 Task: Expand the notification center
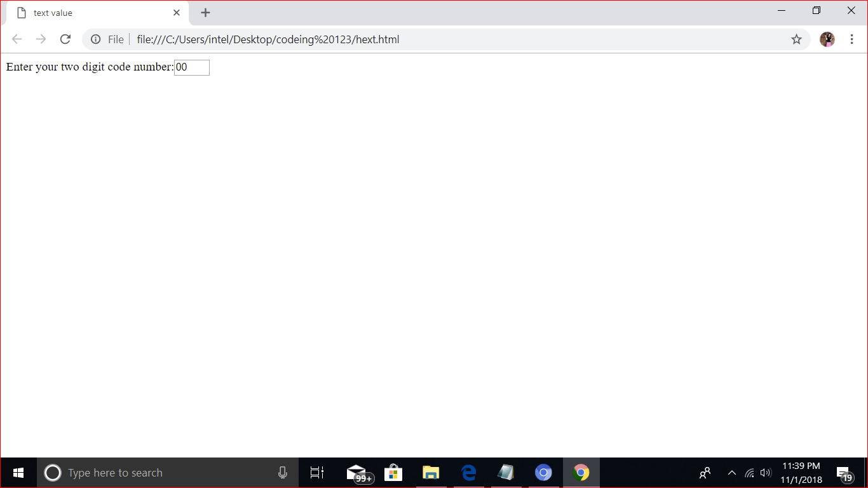[847, 473]
